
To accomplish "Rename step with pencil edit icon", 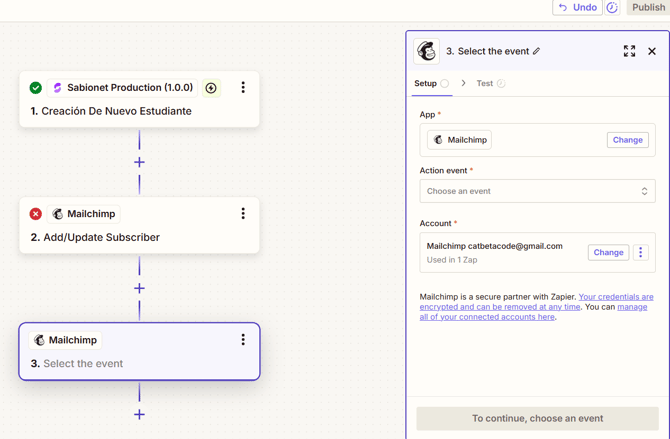I will tap(536, 51).
